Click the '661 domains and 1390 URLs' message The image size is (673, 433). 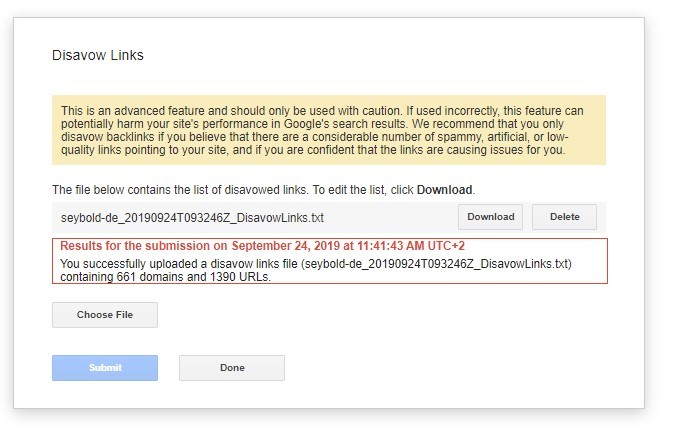(x=315, y=270)
